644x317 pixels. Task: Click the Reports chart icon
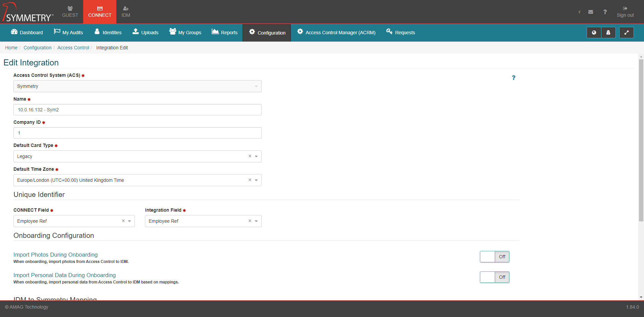[x=215, y=31]
